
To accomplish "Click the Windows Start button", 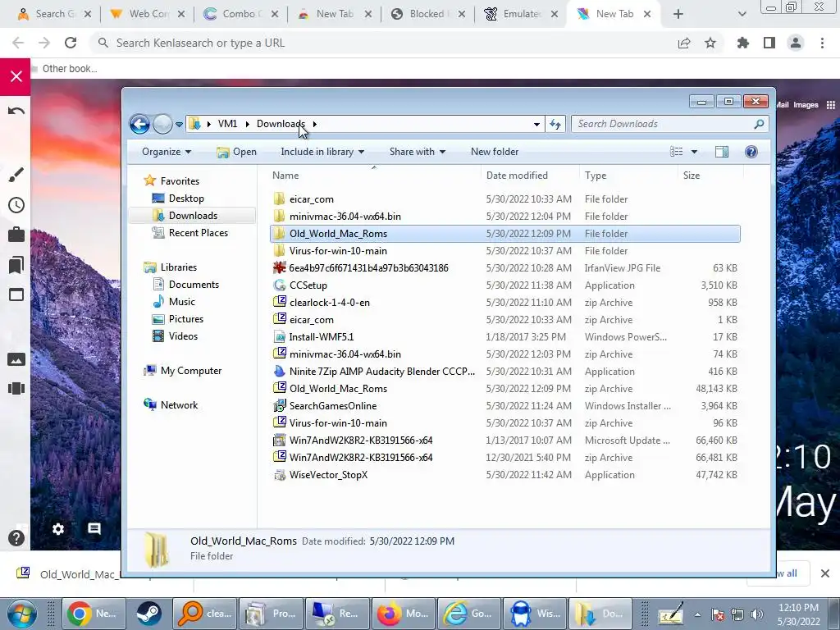I will 21,614.
